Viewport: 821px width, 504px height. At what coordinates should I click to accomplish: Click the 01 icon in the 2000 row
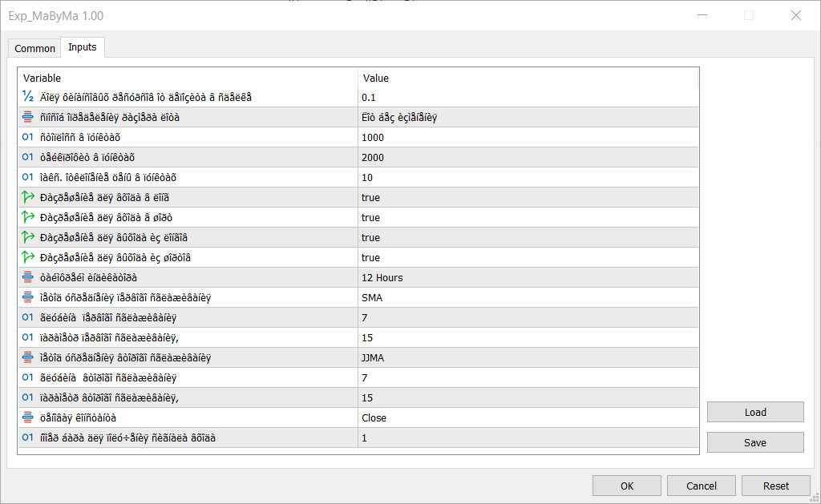point(28,157)
